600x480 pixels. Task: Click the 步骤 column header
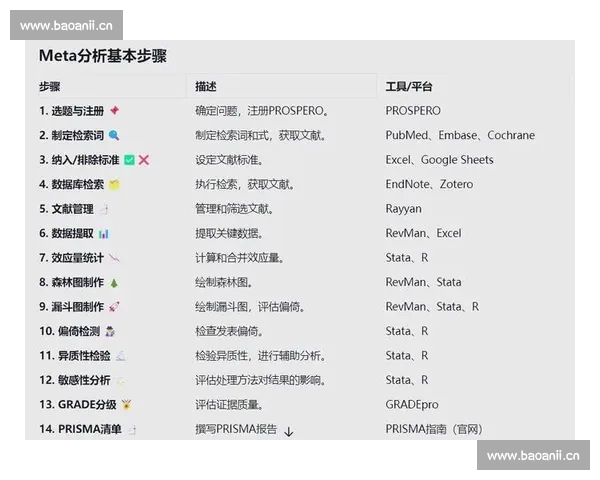point(49,87)
